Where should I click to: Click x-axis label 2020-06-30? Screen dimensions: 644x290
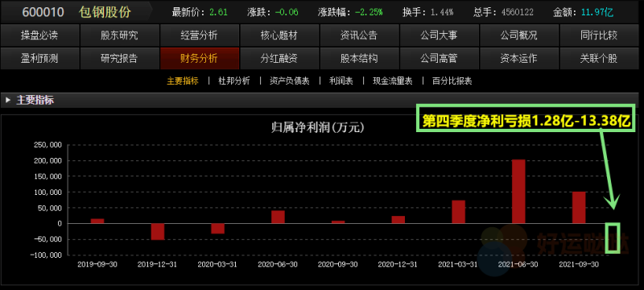click(x=278, y=264)
